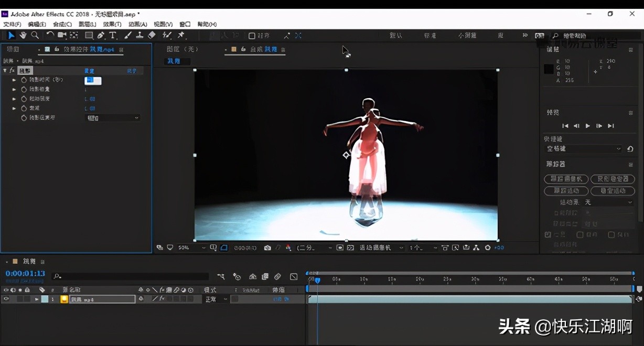Hide the video layer with eye toggle

(x=6, y=299)
